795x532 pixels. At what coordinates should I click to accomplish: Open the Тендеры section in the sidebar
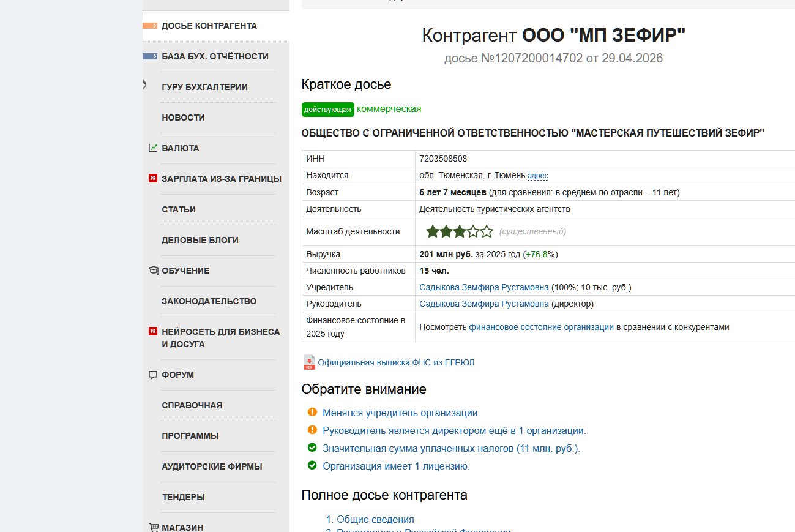183,497
